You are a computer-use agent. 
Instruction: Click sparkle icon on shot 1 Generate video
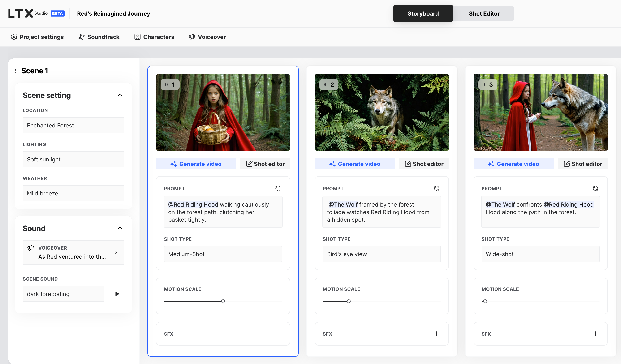pos(173,164)
